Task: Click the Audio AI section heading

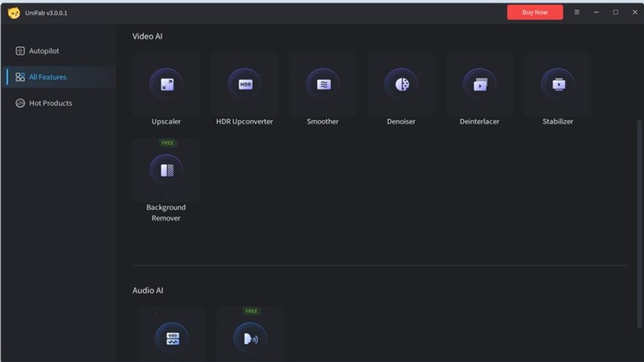Action: click(x=148, y=291)
